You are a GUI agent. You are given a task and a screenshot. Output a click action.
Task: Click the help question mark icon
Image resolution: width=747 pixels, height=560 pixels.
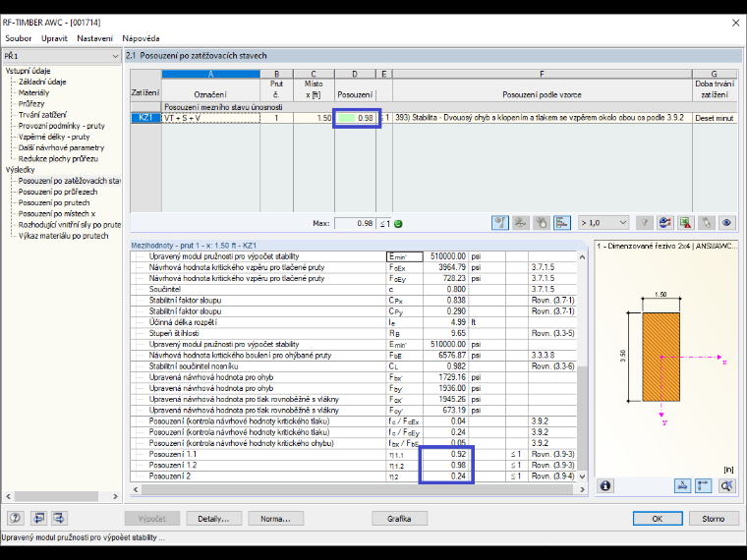click(16, 518)
